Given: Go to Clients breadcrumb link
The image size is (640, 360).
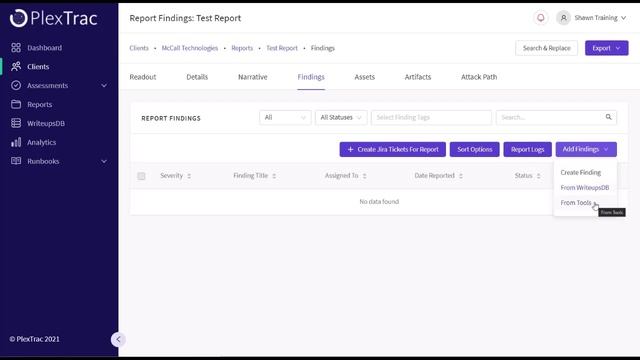Looking at the screenshot, I should [139, 48].
